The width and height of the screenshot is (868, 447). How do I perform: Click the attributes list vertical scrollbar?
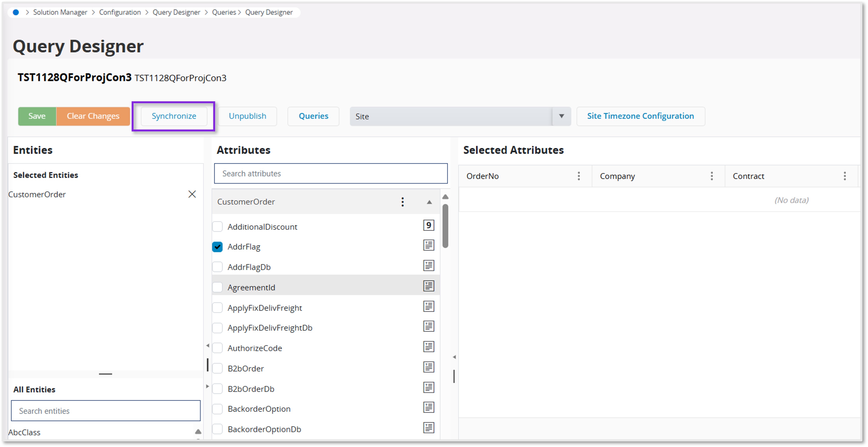pyautogui.click(x=445, y=226)
